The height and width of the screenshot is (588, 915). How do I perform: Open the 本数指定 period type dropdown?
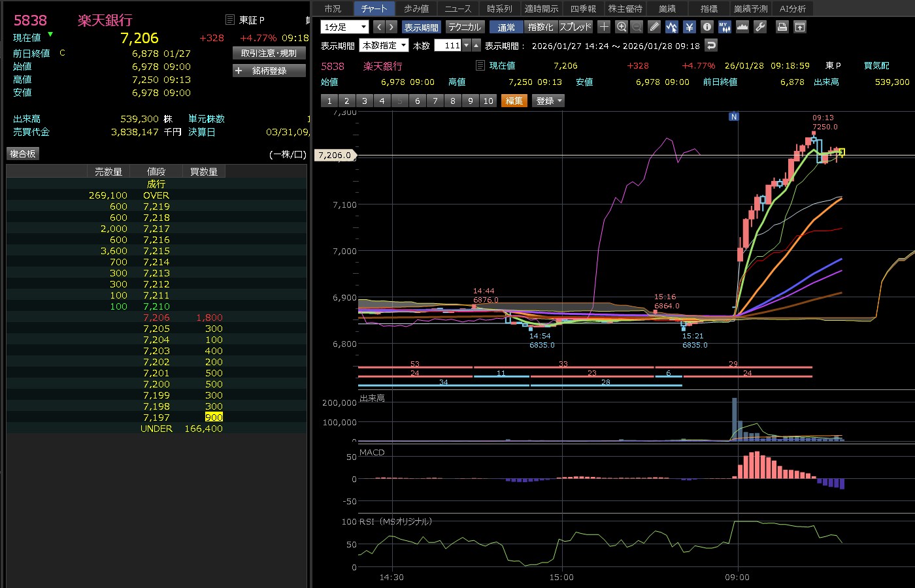click(384, 45)
